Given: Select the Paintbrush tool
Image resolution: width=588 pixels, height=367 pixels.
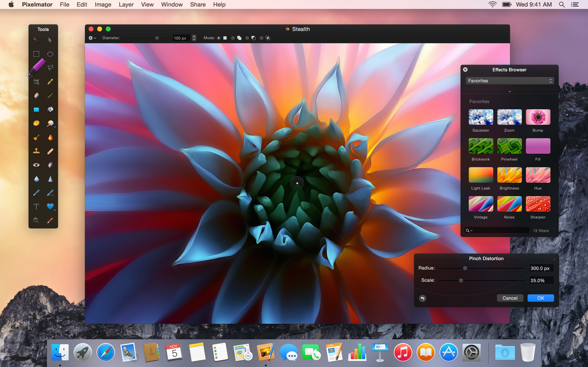Looking at the screenshot, I should pyautogui.click(x=50, y=95).
